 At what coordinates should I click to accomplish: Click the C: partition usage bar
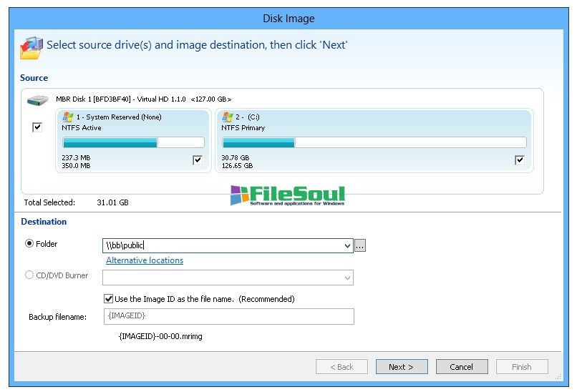(374, 142)
